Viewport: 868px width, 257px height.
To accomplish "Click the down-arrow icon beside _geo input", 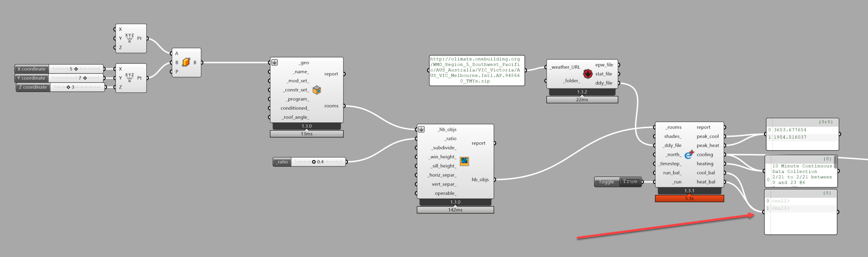I will coord(275,62).
